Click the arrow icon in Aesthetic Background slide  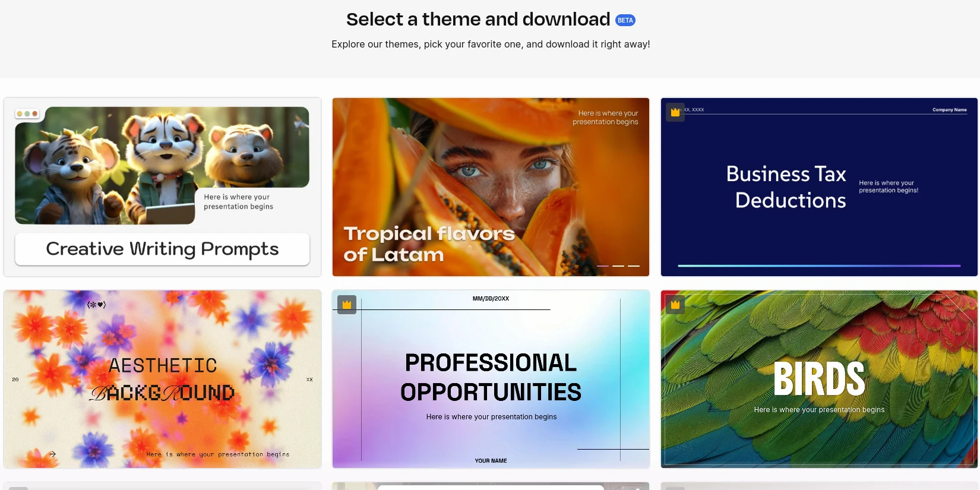52,454
